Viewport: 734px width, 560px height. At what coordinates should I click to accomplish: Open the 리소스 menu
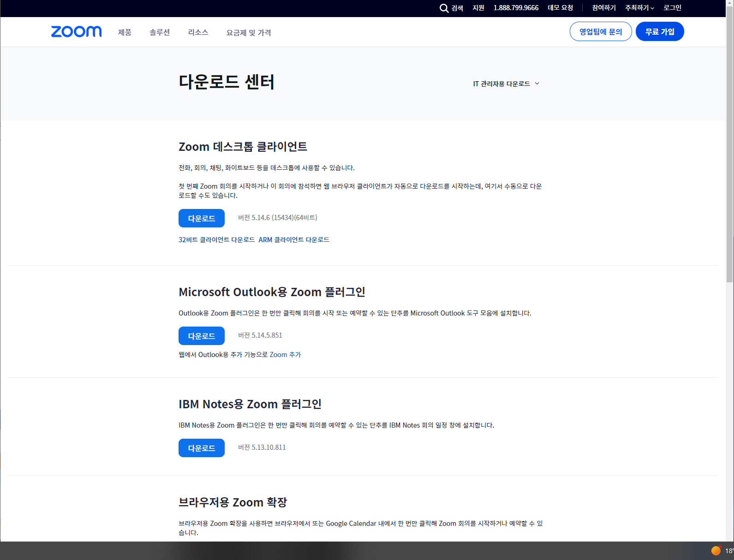tap(198, 32)
